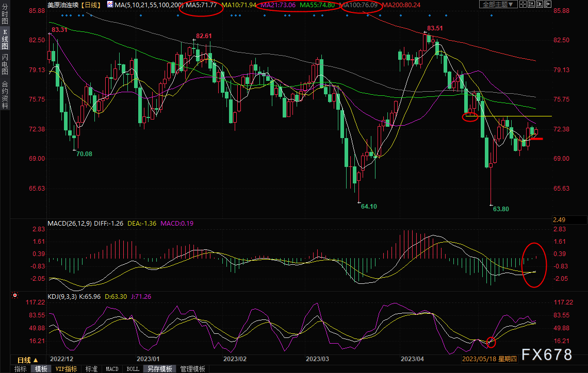Viewport: 588px width, 373px height.
Task: Click the 70.08 low price label
Action: [84, 154]
